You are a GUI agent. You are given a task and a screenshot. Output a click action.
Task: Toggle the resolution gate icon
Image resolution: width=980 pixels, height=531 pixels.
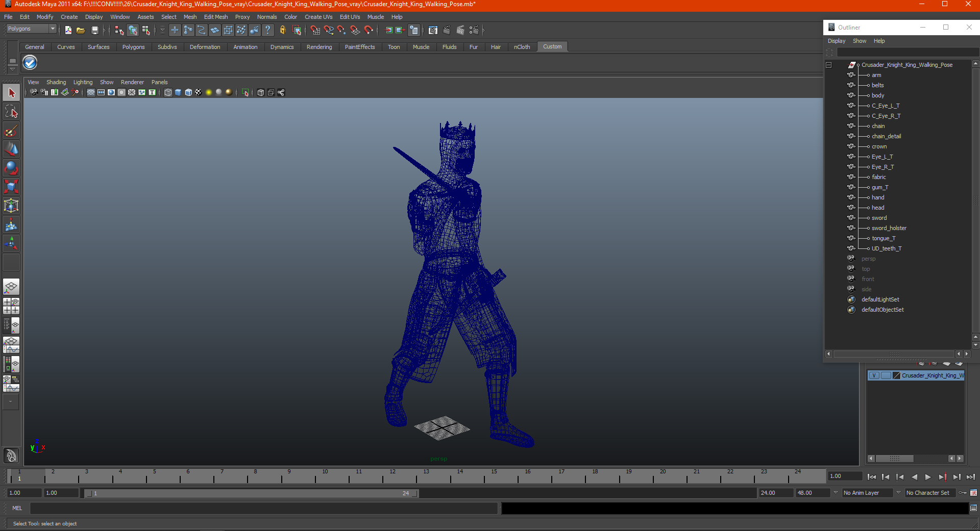tap(111, 92)
